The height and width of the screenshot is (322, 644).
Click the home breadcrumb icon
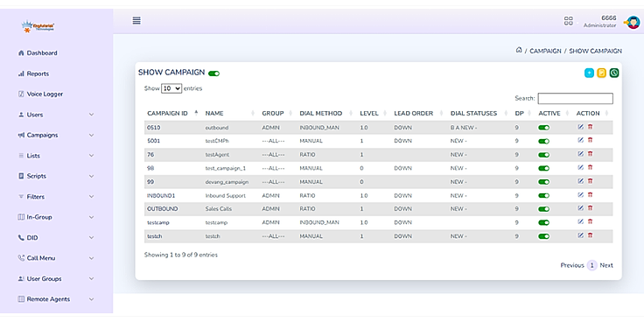point(519,50)
